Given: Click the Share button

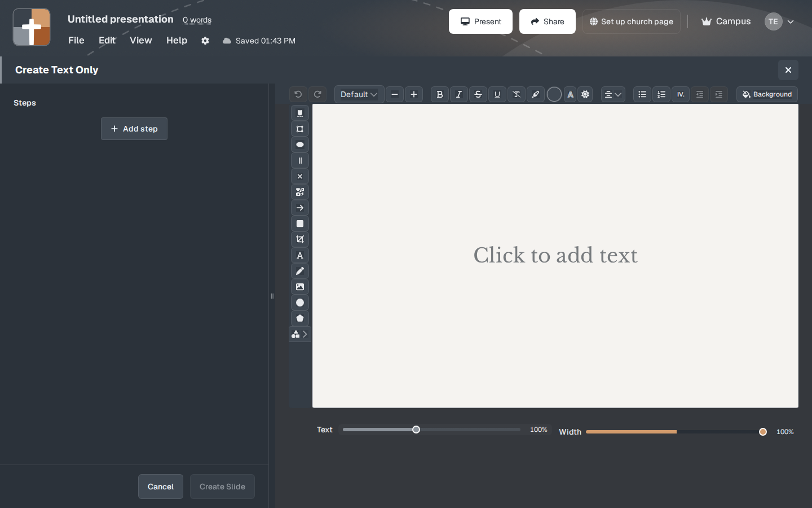Looking at the screenshot, I should click(x=548, y=21).
